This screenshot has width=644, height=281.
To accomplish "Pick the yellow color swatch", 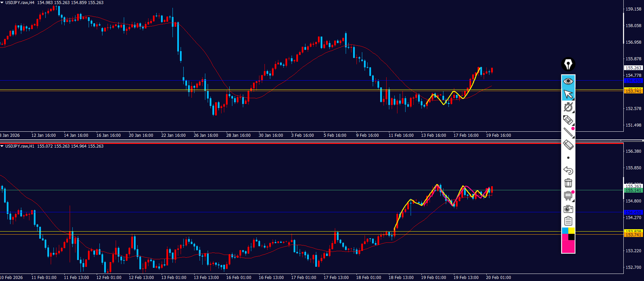I will pos(572,231).
